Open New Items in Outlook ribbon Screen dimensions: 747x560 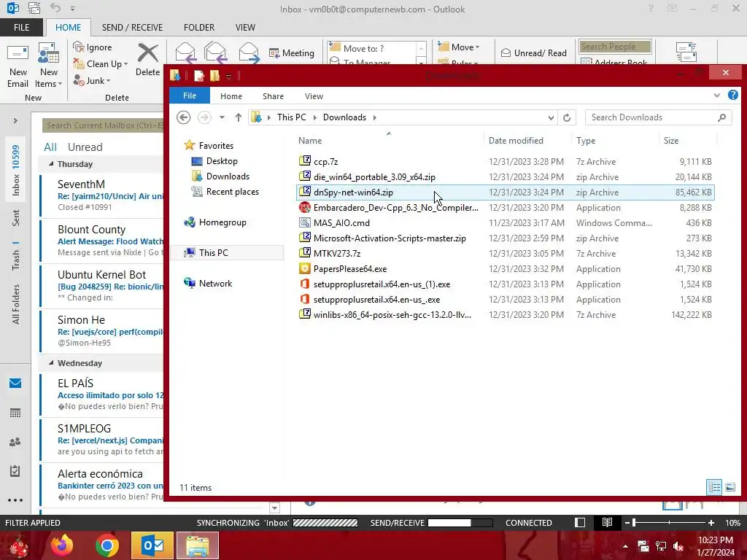click(49, 66)
